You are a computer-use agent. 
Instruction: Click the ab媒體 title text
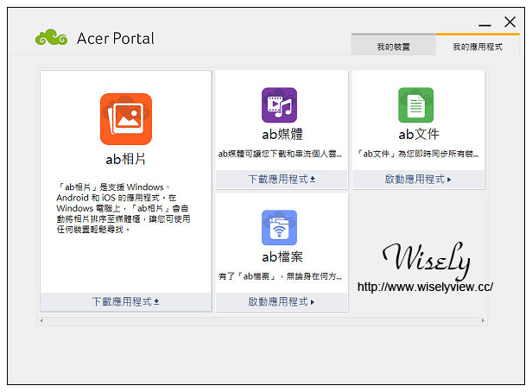(282, 135)
